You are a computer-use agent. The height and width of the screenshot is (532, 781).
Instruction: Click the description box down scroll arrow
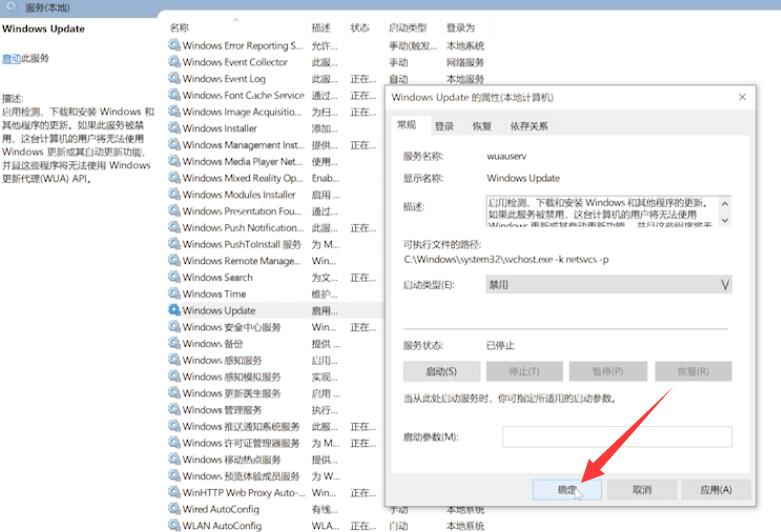point(725,220)
